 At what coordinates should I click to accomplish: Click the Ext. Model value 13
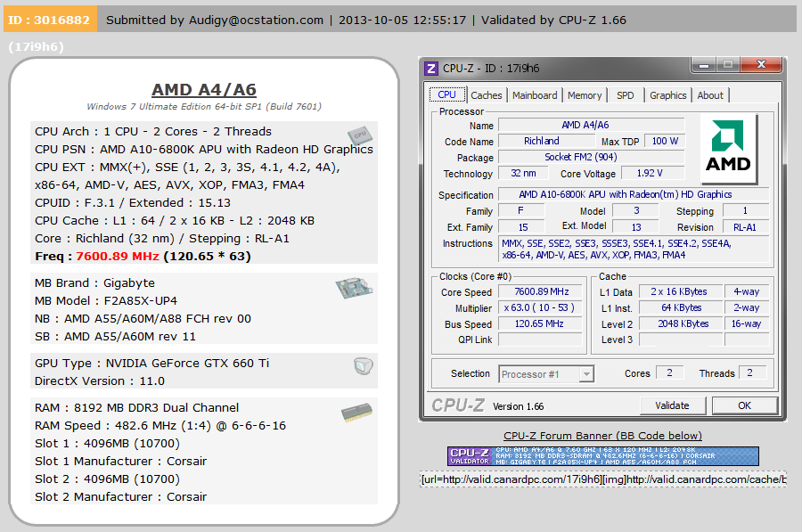click(x=636, y=227)
